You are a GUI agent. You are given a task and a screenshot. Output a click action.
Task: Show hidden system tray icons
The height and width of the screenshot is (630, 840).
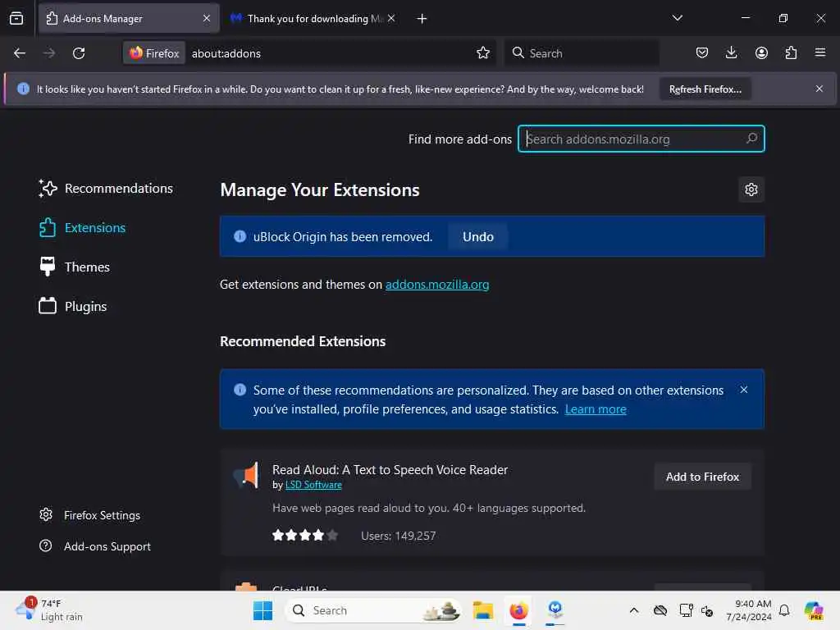tap(634, 610)
